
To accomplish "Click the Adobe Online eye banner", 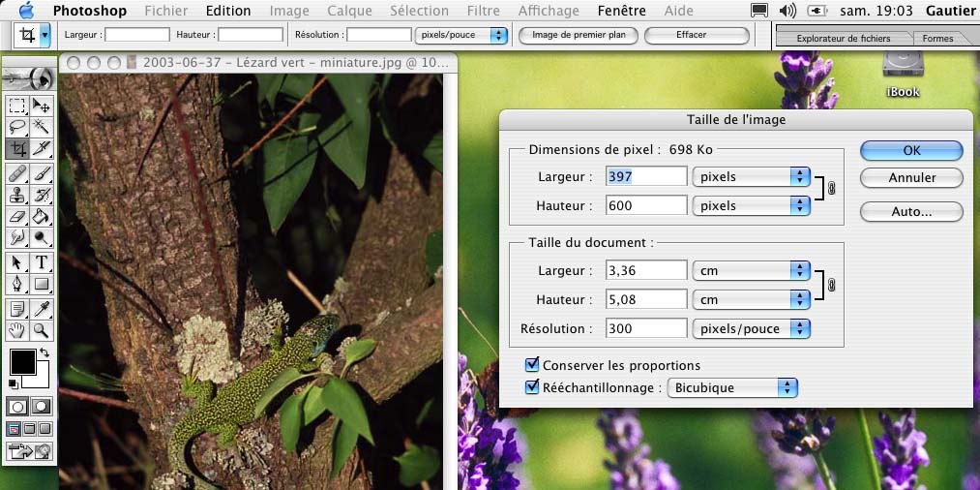I will click(x=29, y=77).
